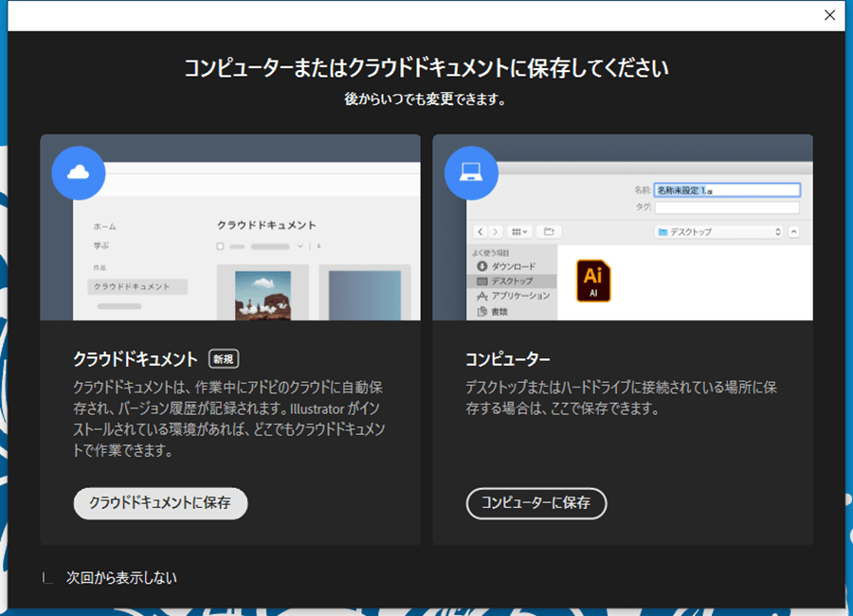
Task: Enable 次回から表示しない checkbox
Action: 48,578
